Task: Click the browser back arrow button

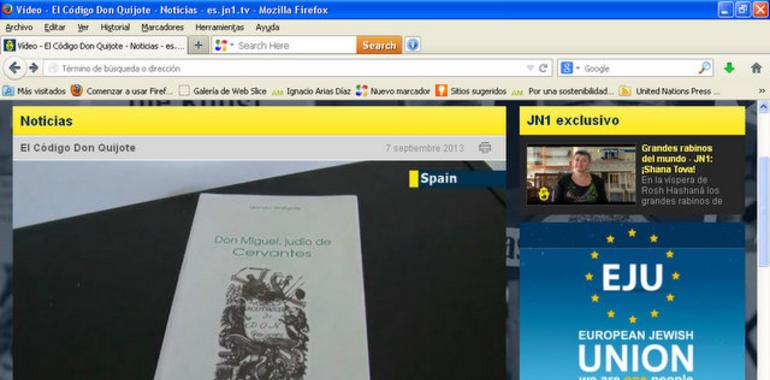Action: pos(15,68)
